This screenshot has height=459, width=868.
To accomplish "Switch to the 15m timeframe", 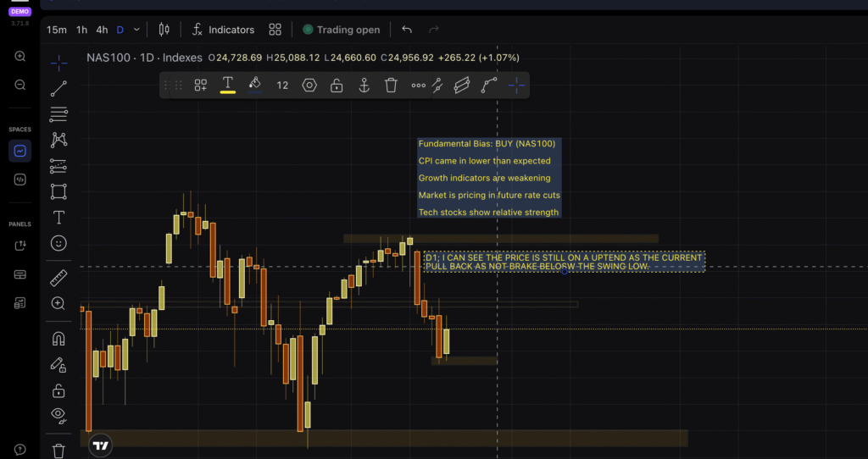I will 56,30.
